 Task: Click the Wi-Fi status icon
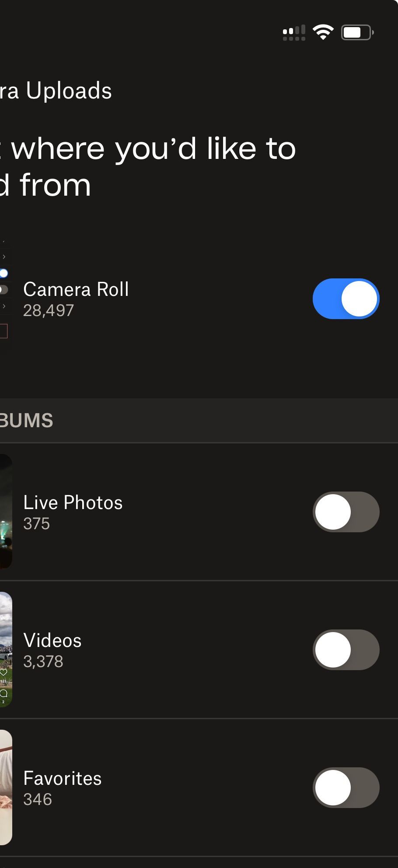[323, 32]
